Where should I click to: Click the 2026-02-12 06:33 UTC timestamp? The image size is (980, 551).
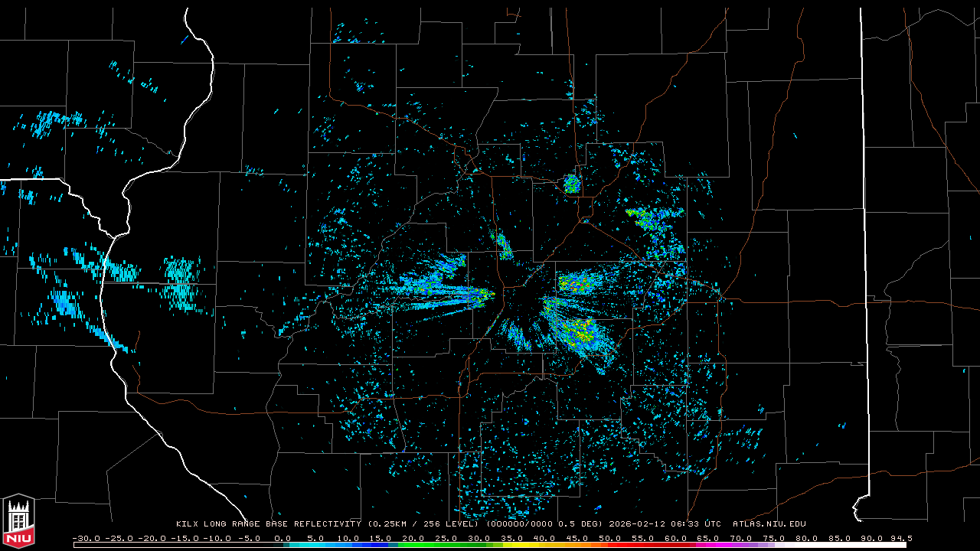[x=665, y=524]
